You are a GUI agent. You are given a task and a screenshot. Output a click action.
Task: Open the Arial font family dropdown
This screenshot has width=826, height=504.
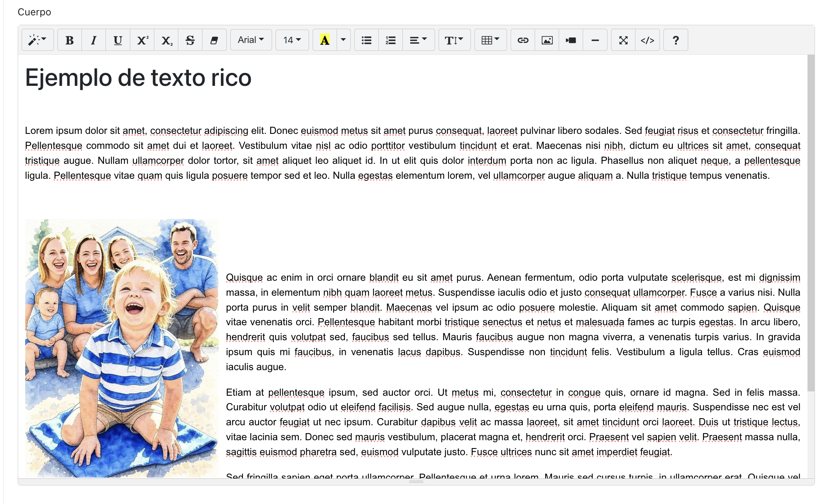[x=251, y=40]
